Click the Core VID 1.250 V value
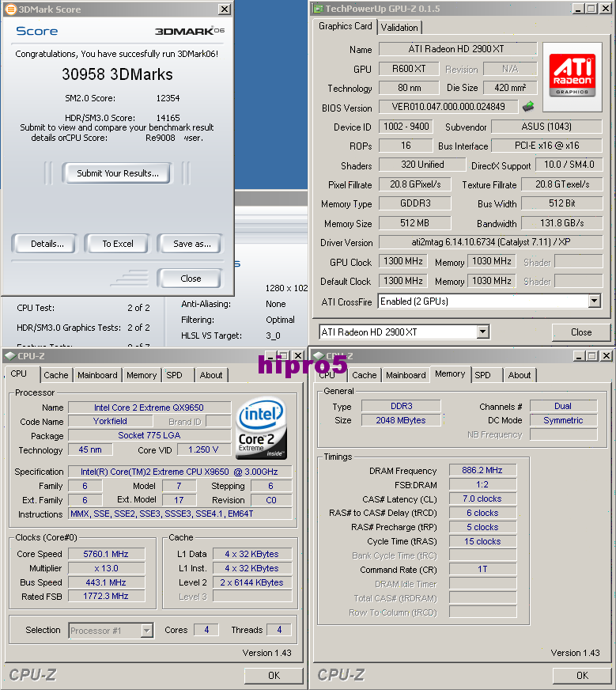 click(x=203, y=449)
